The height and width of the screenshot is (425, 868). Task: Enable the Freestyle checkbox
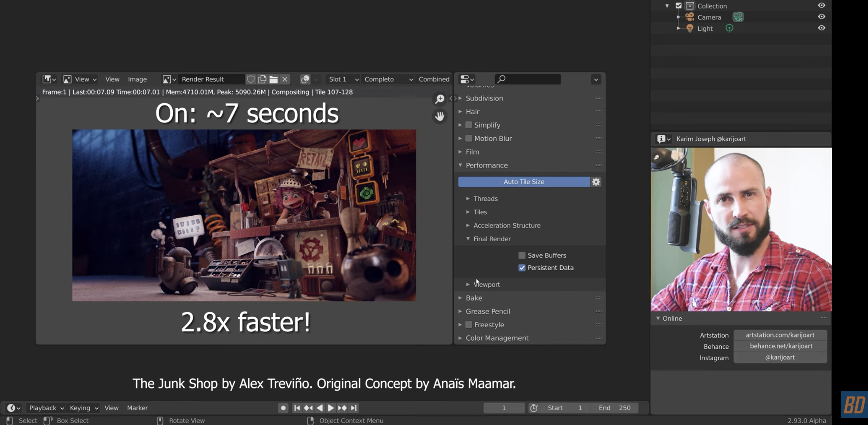coord(469,325)
